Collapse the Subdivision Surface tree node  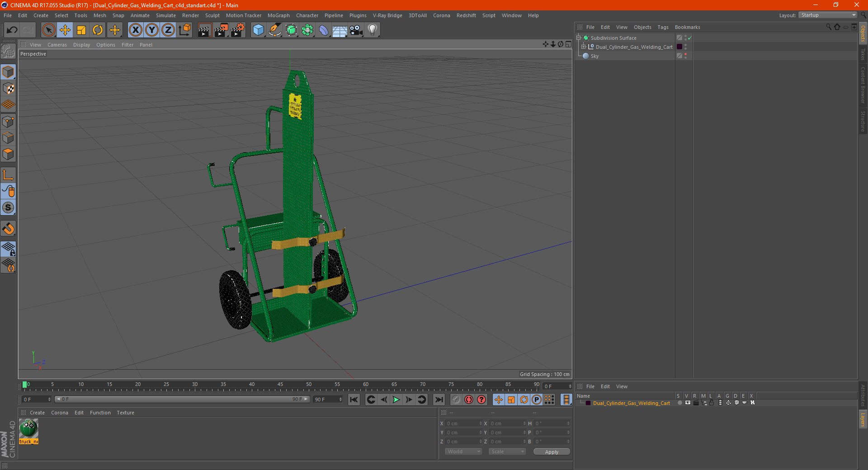(578, 38)
